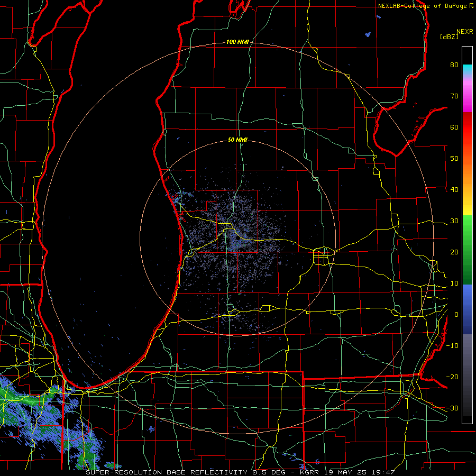The width and height of the screenshot is (476, 476).
Task: Click the dBZ unit label above color scale
Action: tap(449, 36)
